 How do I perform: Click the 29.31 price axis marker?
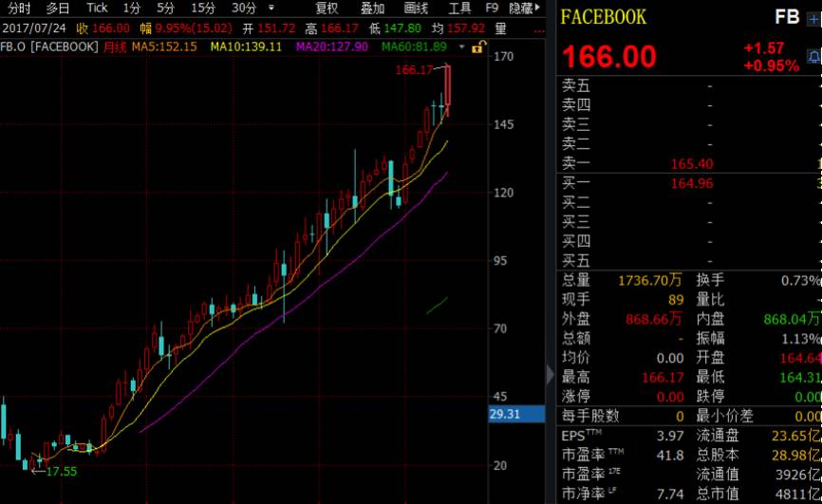tap(517, 414)
